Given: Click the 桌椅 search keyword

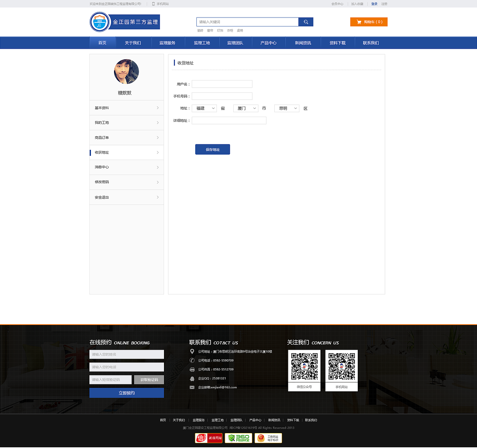Looking at the screenshot, I should 240,31.
